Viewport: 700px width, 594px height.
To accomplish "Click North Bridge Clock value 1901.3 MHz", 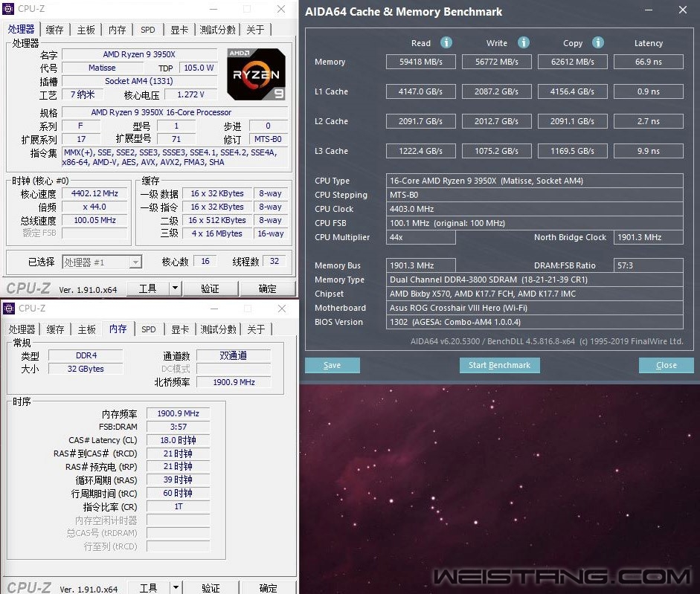I will pos(648,237).
